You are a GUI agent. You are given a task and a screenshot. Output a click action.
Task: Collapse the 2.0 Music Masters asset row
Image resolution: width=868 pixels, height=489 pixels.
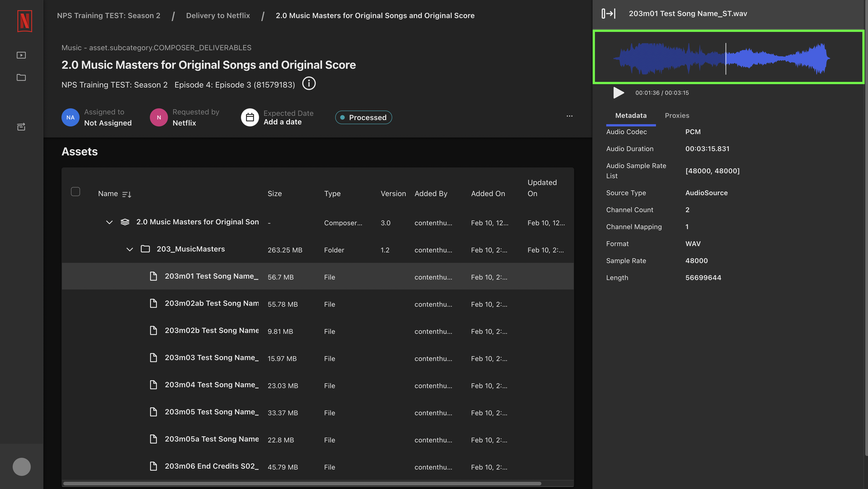[109, 222]
